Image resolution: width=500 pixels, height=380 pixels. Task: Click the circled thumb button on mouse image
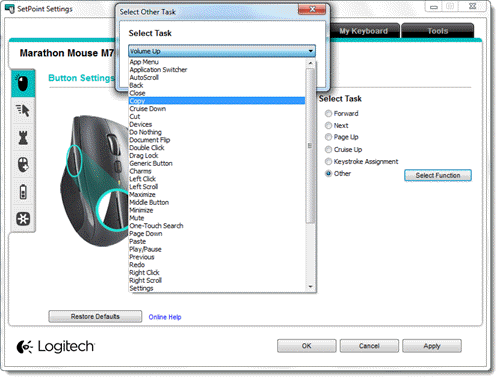click(113, 210)
